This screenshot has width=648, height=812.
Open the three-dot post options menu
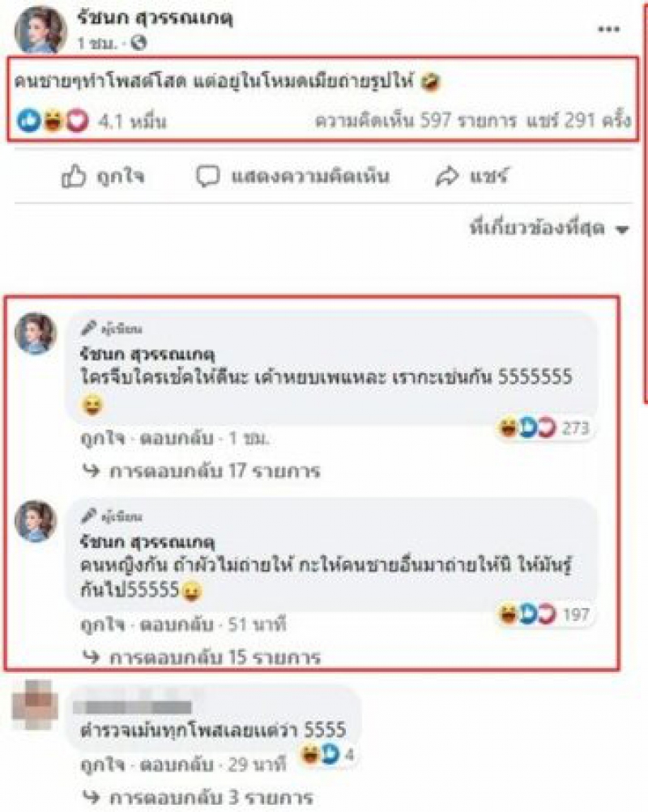tap(608, 29)
